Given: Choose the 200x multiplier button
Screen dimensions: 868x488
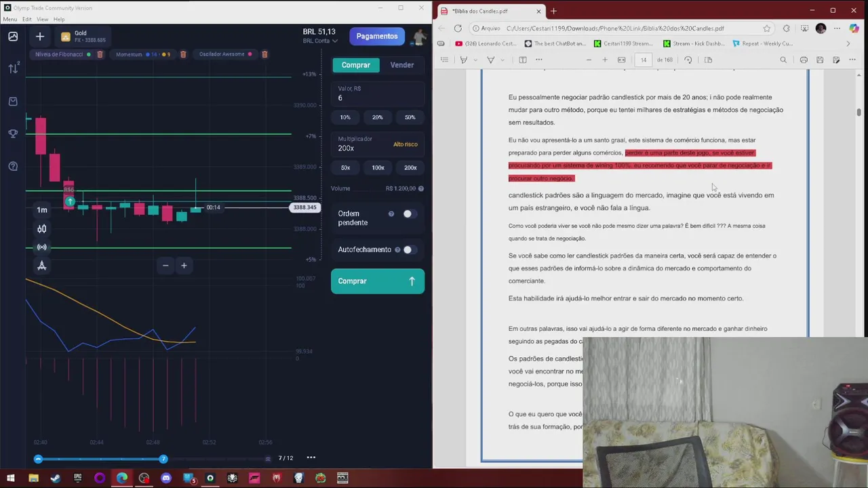Looking at the screenshot, I should tap(410, 167).
